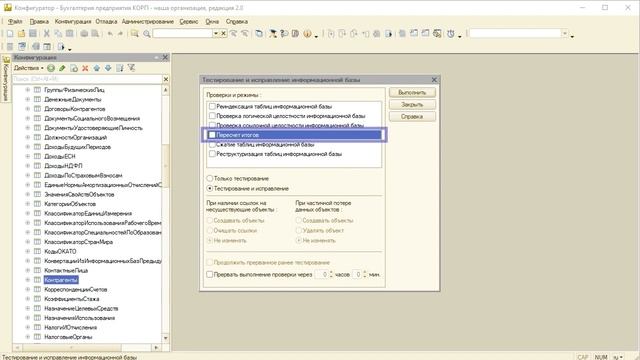Expand the НалоговыеОрганы tree node
640x360 pixels.
click(28, 337)
